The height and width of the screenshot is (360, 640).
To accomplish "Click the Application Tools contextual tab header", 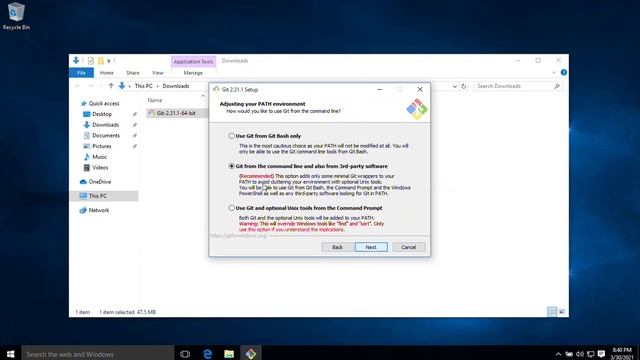I will 193,62.
